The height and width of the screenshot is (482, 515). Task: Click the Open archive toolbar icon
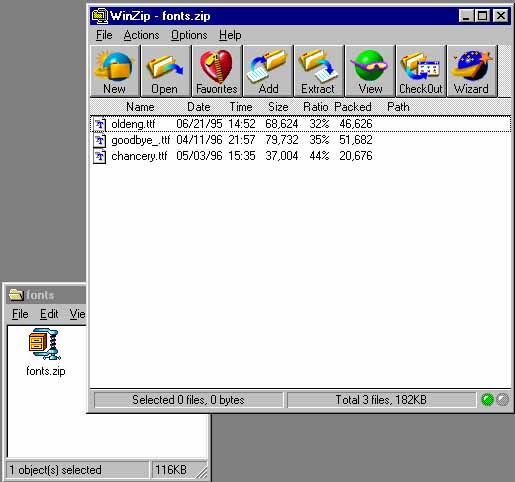pyautogui.click(x=166, y=71)
